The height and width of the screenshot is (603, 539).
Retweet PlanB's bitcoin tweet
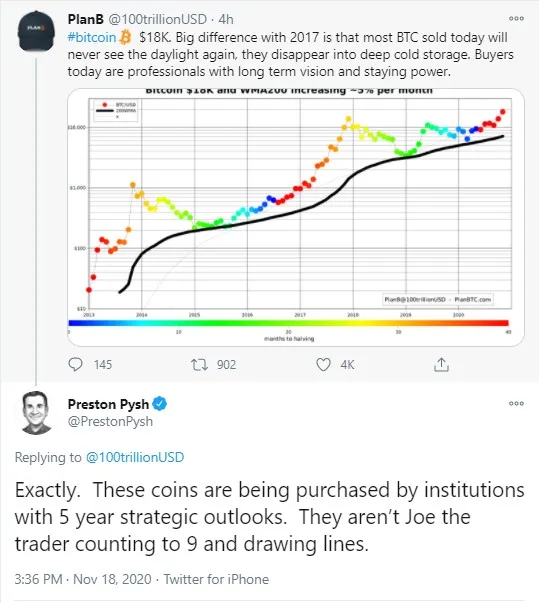[200, 364]
